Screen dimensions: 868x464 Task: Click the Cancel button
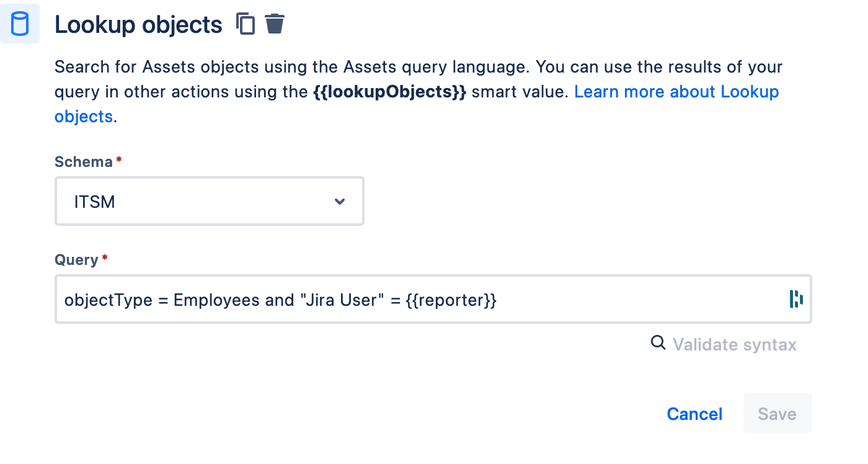[694, 414]
